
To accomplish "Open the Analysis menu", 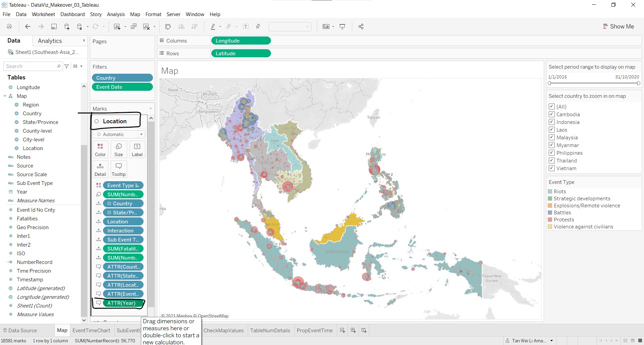I will (x=116, y=14).
